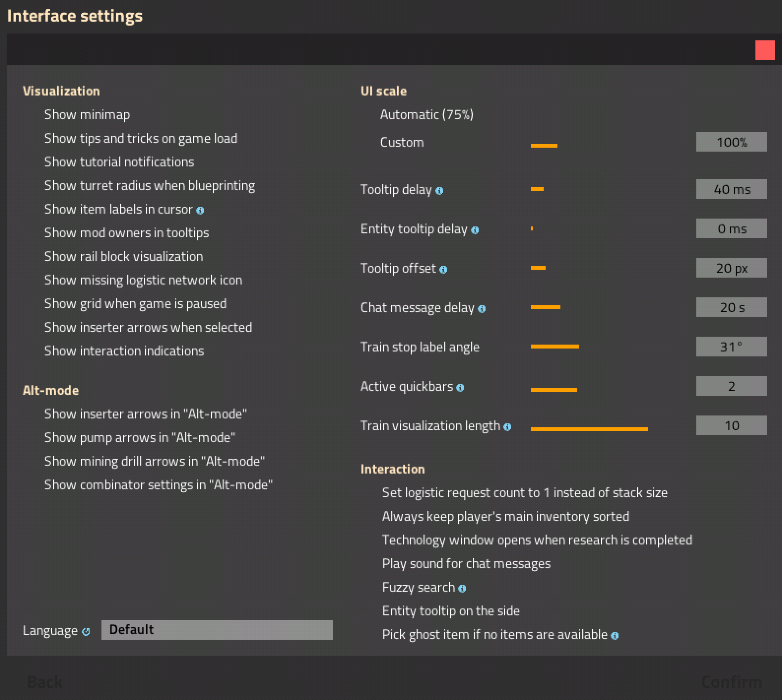
Task: Open the Language dropdown showing Default
Action: pos(217,630)
